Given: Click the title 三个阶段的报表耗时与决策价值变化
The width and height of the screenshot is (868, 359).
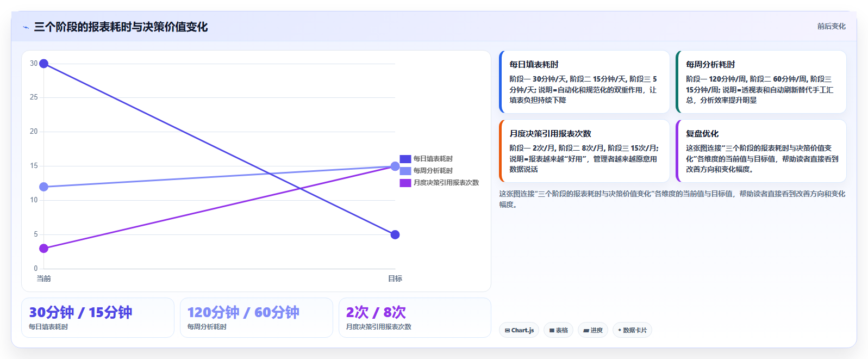Looking at the screenshot, I should pos(121,27).
